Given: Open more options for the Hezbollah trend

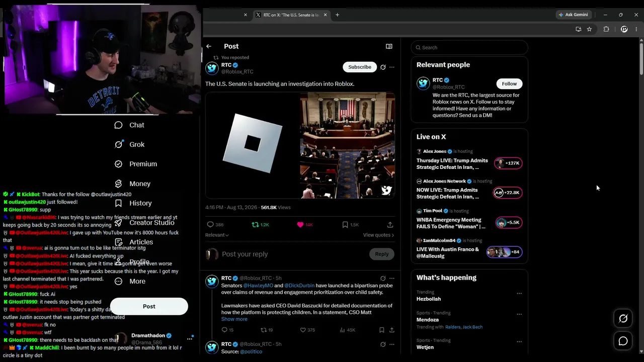Looking at the screenshot, I should tap(519, 294).
